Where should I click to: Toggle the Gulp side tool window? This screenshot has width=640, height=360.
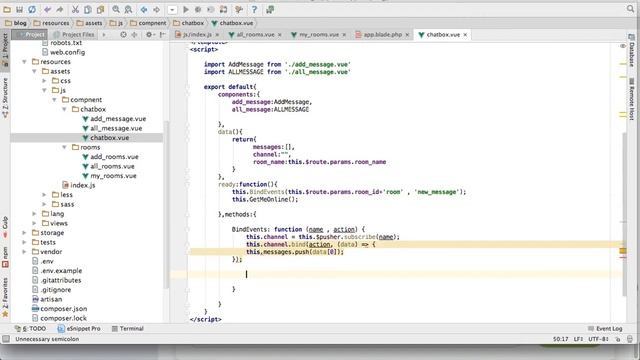click(x=5, y=227)
